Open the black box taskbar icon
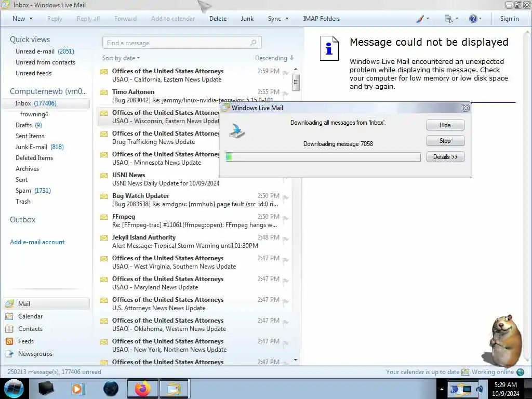The image size is (532, 399). (46, 389)
